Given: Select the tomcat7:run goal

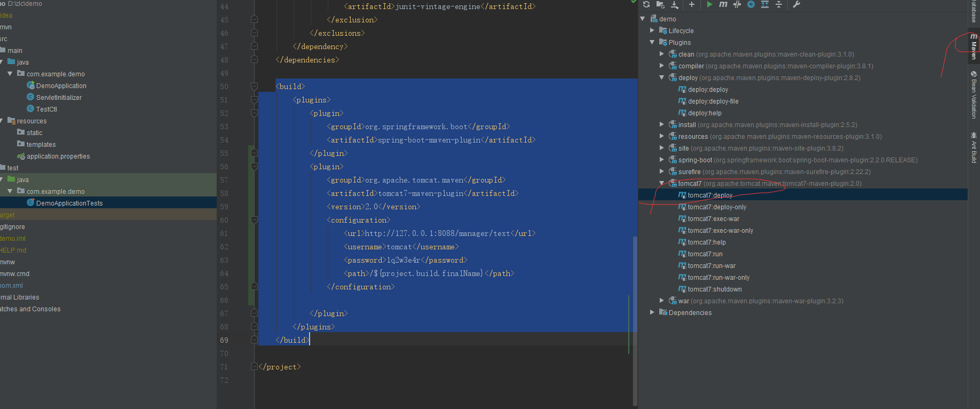Looking at the screenshot, I should click(705, 254).
